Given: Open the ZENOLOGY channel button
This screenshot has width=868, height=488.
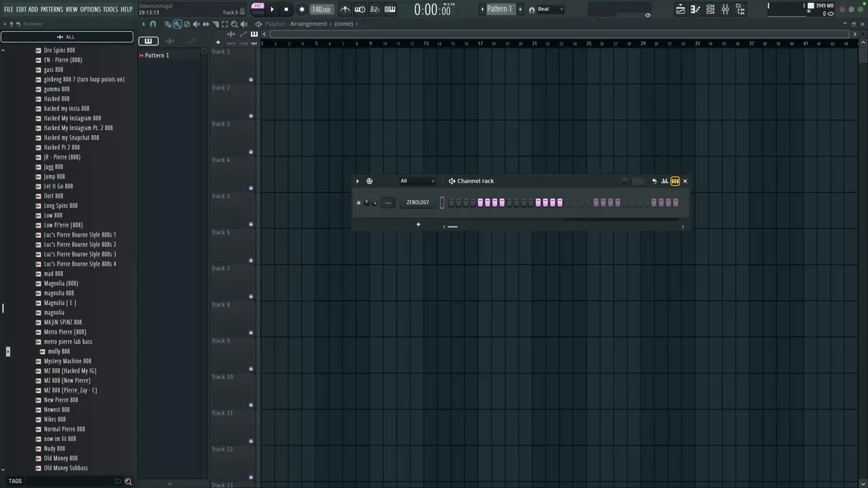Looking at the screenshot, I should 418,203.
